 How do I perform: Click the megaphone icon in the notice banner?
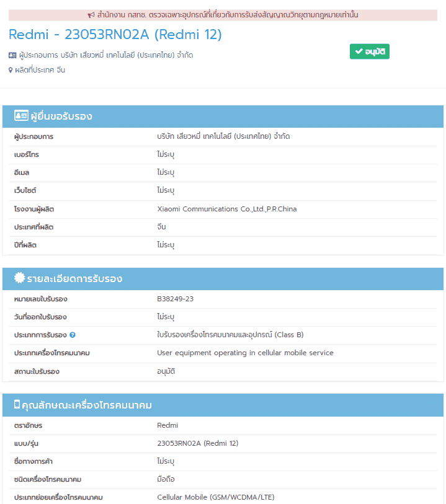click(x=91, y=15)
